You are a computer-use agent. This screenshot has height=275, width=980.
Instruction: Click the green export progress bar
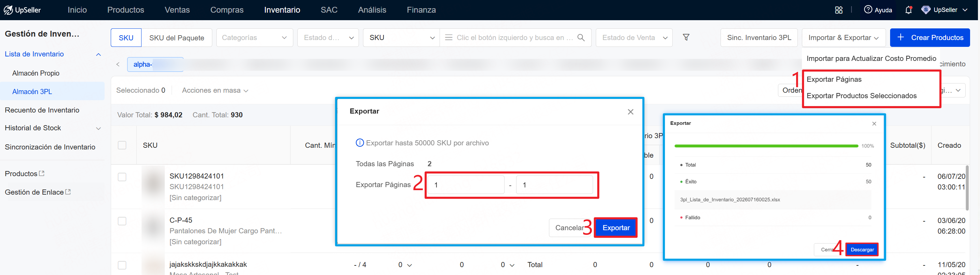pos(766,146)
